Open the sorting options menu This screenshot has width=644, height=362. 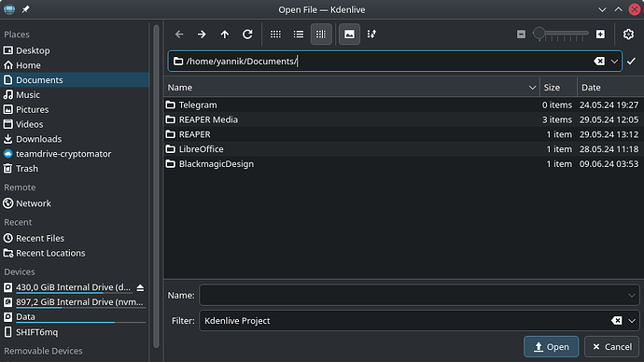pyautogui.click(x=371, y=35)
